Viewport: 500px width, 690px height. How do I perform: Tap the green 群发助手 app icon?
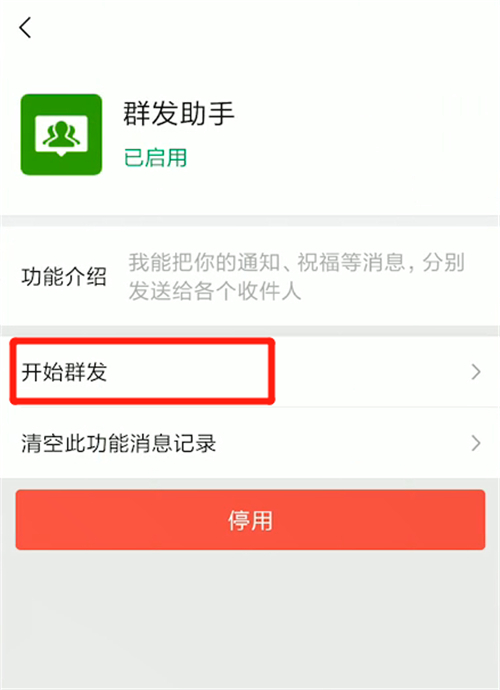pyautogui.click(x=61, y=134)
